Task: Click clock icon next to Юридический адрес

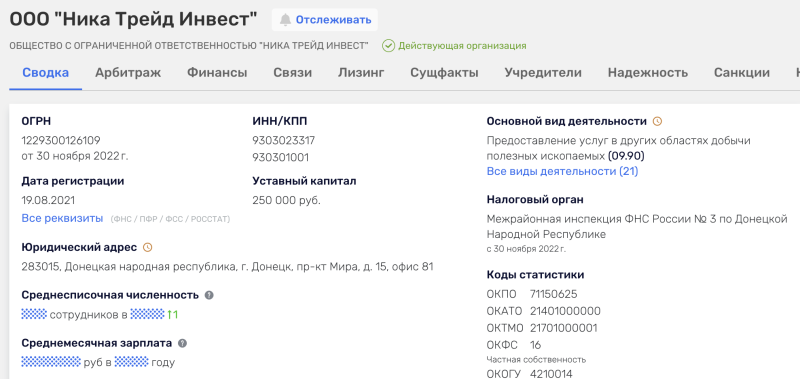Action: click(147, 247)
